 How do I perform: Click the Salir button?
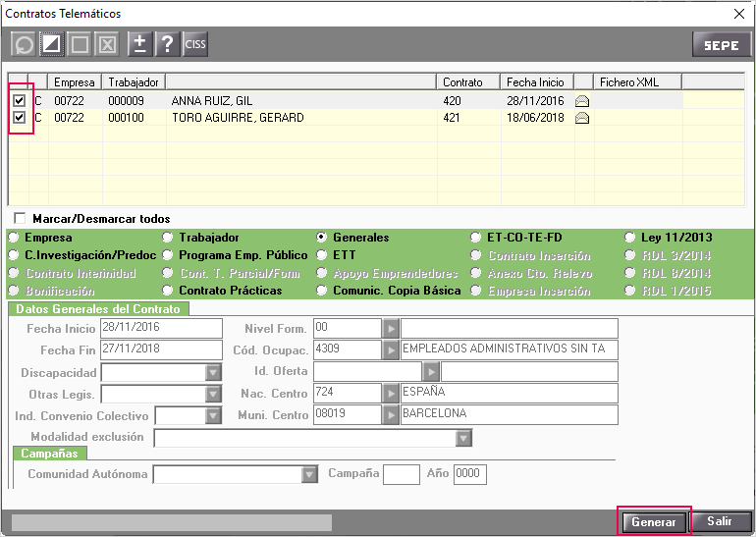point(720,521)
